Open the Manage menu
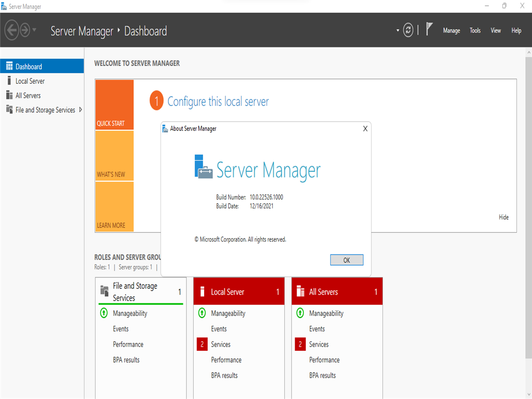The width and height of the screenshot is (532, 399). coord(451,31)
